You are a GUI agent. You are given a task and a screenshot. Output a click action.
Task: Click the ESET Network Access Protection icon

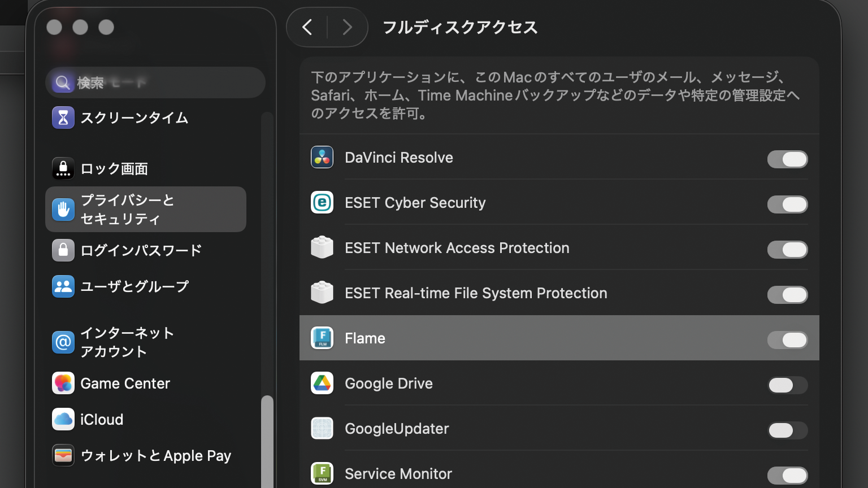pos(322,248)
